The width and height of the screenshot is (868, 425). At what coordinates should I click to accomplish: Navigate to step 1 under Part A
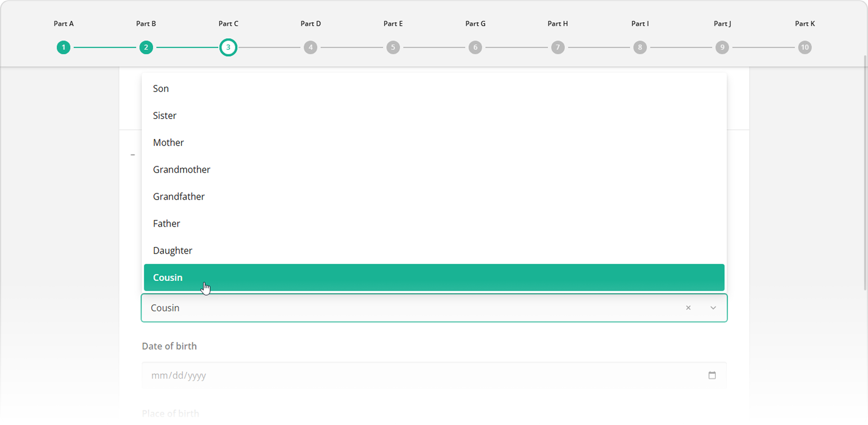(x=64, y=47)
